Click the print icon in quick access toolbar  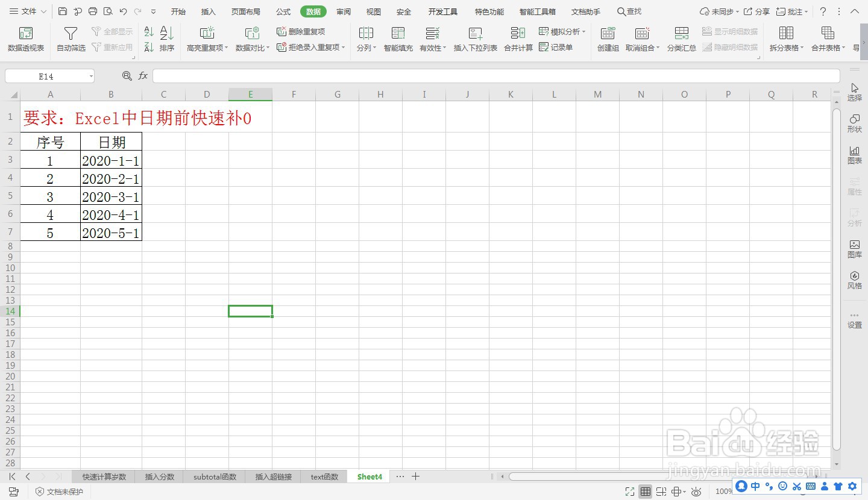(93, 11)
